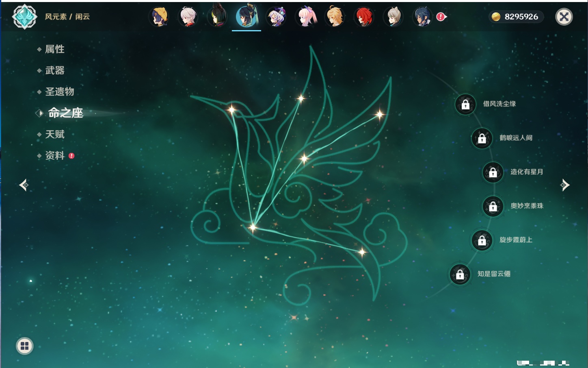588x368 pixels.
Task: Select the blond Traveler avatar
Action: point(335,17)
